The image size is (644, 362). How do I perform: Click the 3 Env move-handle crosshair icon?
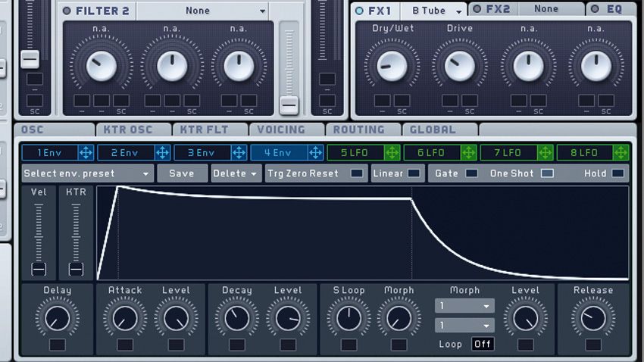tap(239, 153)
